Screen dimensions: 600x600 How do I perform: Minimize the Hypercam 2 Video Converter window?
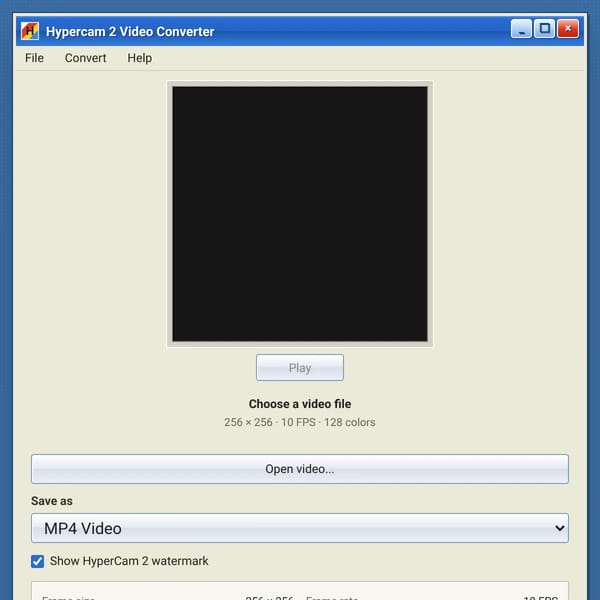pos(521,29)
